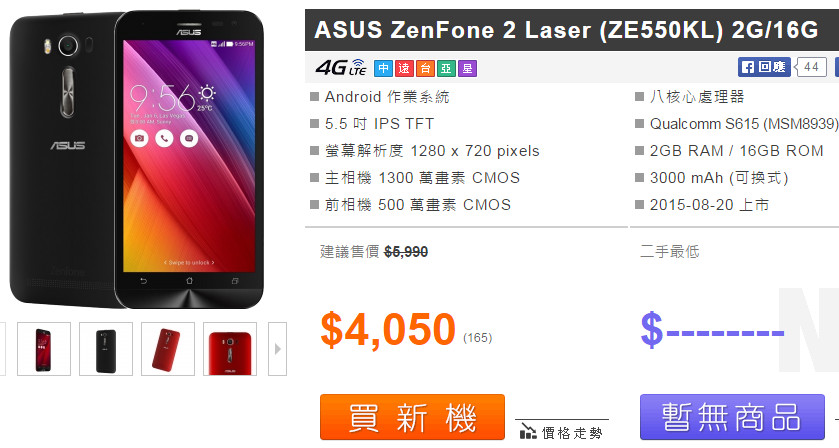Click the purple 暫無商品 button
Viewport: 839px width, 448px height.
pos(733,417)
